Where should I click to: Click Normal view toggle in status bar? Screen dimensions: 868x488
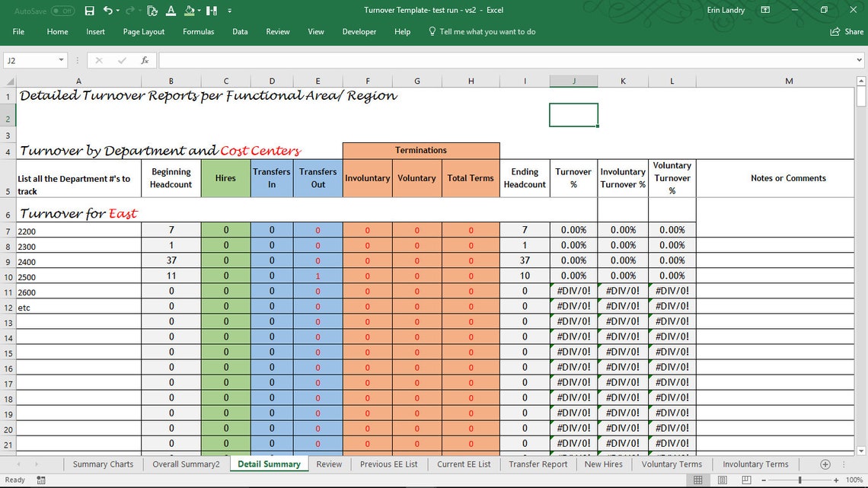[698, 480]
